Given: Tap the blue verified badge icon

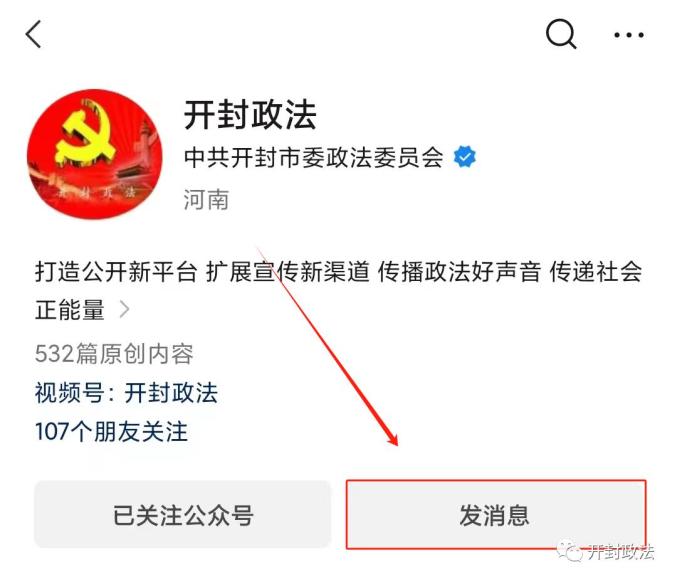Looking at the screenshot, I should (x=465, y=157).
